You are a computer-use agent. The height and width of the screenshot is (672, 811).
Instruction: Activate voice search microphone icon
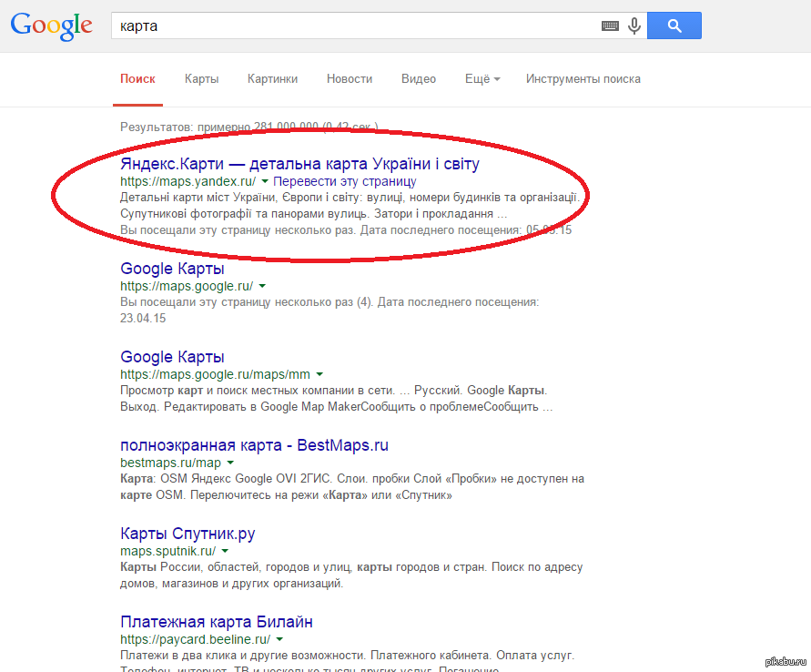pyautogui.click(x=634, y=26)
